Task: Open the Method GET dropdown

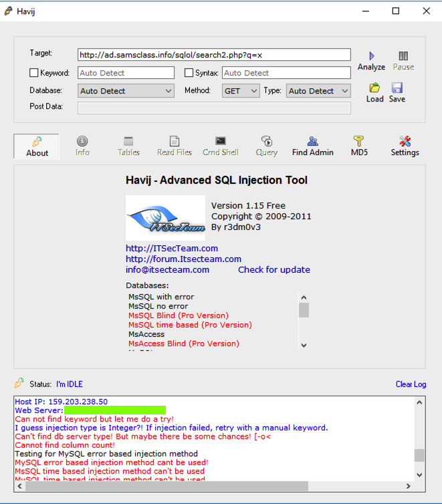Action: coord(241,91)
